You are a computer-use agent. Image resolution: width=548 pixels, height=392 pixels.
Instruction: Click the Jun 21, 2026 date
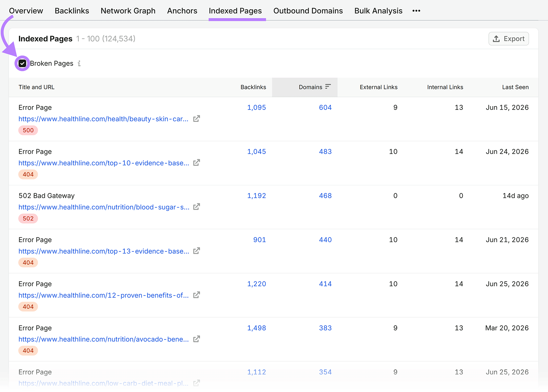click(x=507, y=240)
